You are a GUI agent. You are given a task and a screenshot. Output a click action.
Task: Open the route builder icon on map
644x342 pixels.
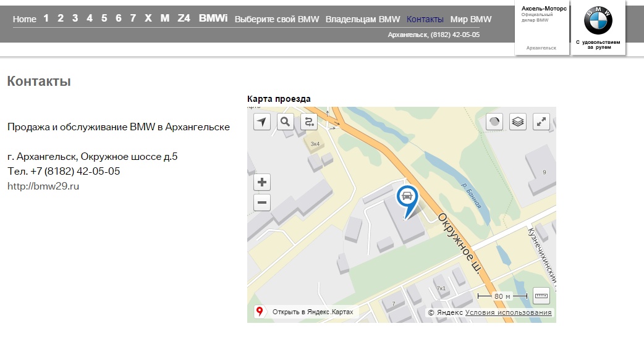309,122
